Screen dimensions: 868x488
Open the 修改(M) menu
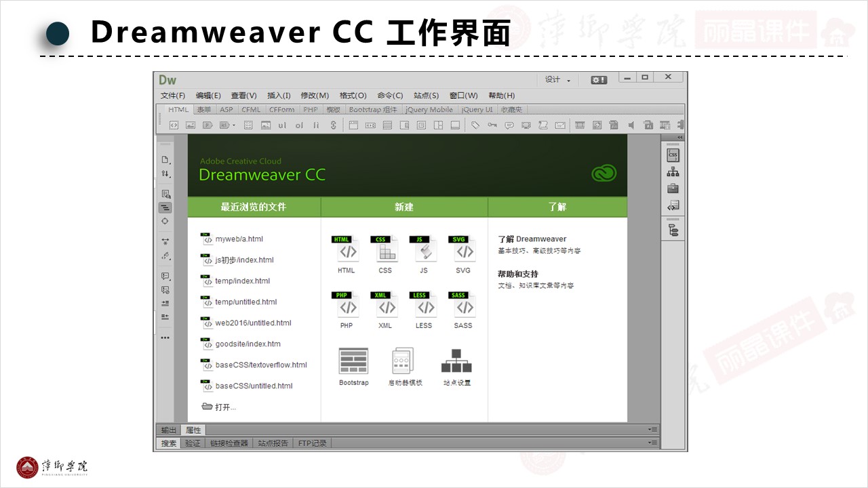(x=315, y=96)
